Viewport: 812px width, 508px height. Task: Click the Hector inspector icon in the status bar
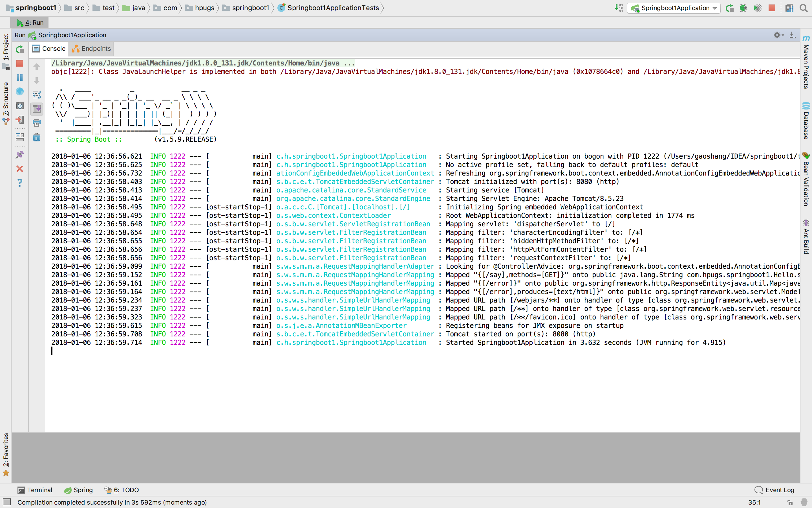pyautogui.click(x=804, y=502)
